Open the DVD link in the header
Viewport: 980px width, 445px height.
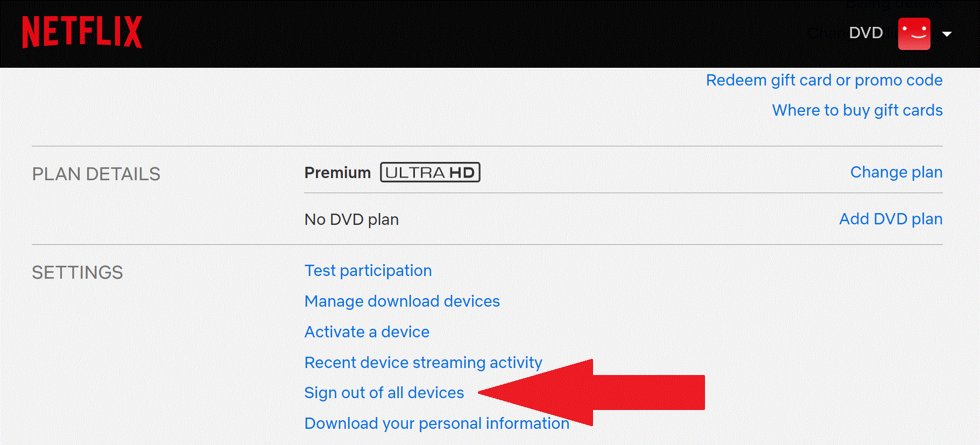point(866,33)
